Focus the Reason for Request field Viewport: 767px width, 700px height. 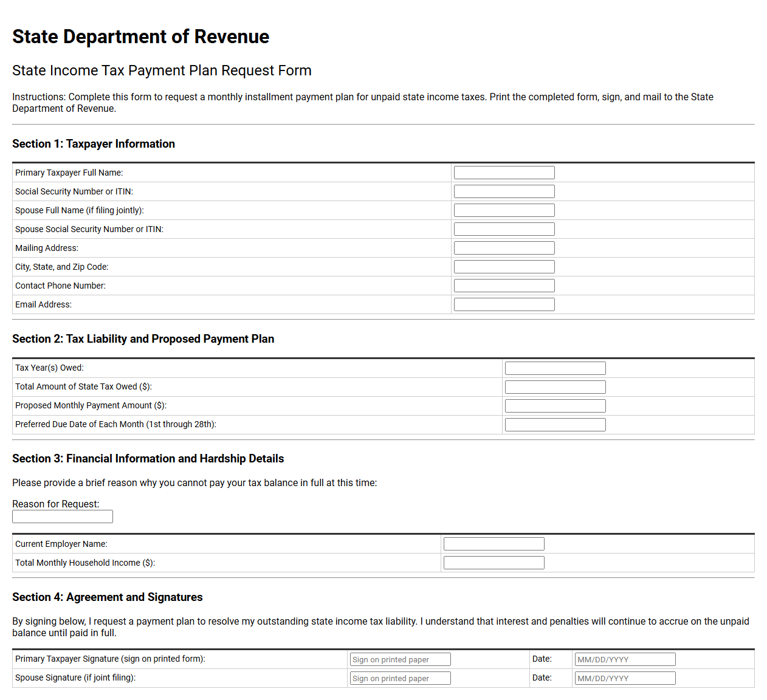coord(63,516)
